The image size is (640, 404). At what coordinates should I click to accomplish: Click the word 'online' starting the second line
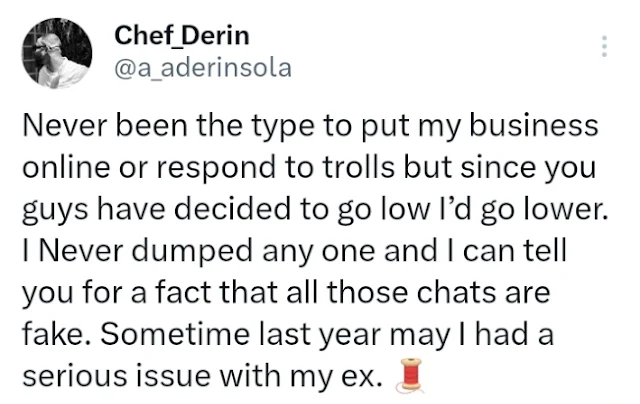(66, 167)
